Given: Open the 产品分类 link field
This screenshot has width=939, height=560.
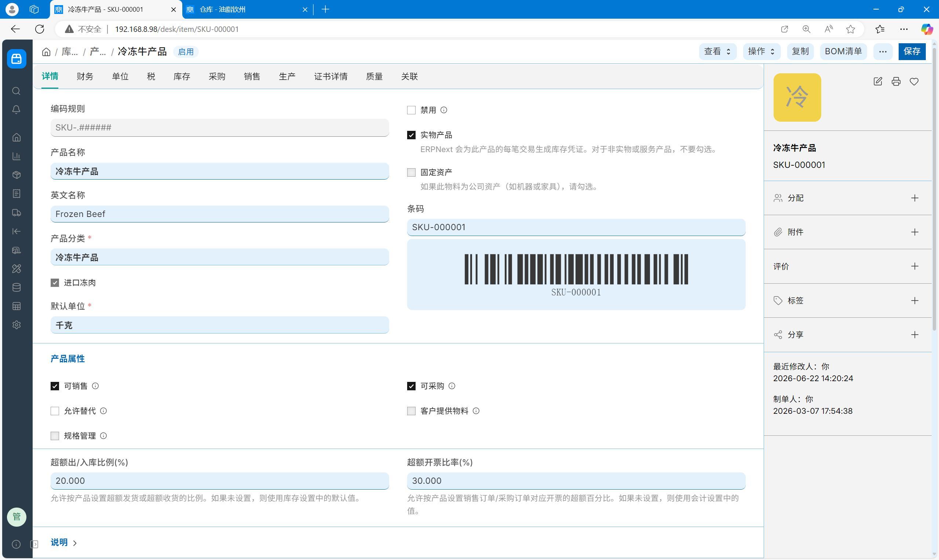Looking at the screenshot, I should [220, 257].
